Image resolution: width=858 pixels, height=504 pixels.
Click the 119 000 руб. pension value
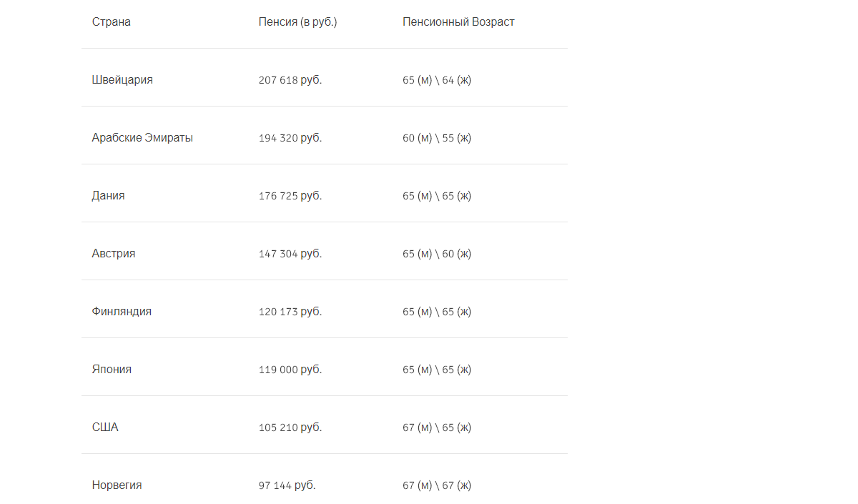click(x=290, y=370)
